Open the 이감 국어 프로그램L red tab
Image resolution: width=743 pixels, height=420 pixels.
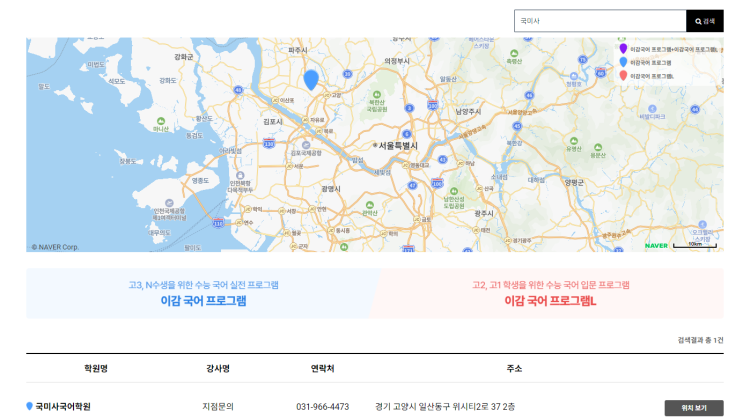tap(550, 293)
